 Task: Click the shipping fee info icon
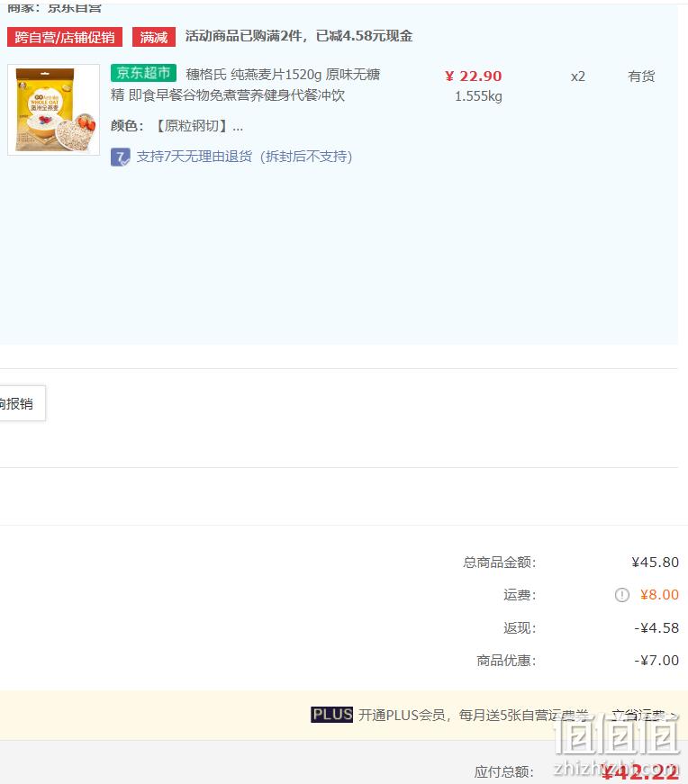(621, 594)
